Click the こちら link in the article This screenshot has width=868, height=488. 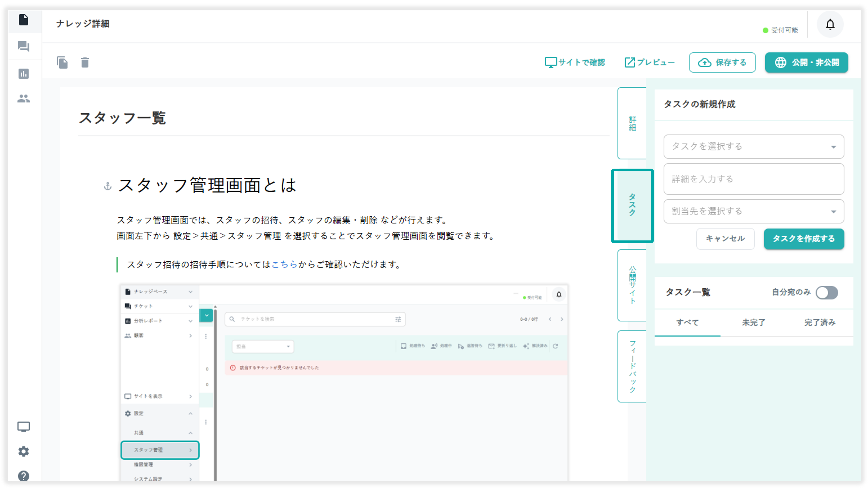(x=284, y=265)
